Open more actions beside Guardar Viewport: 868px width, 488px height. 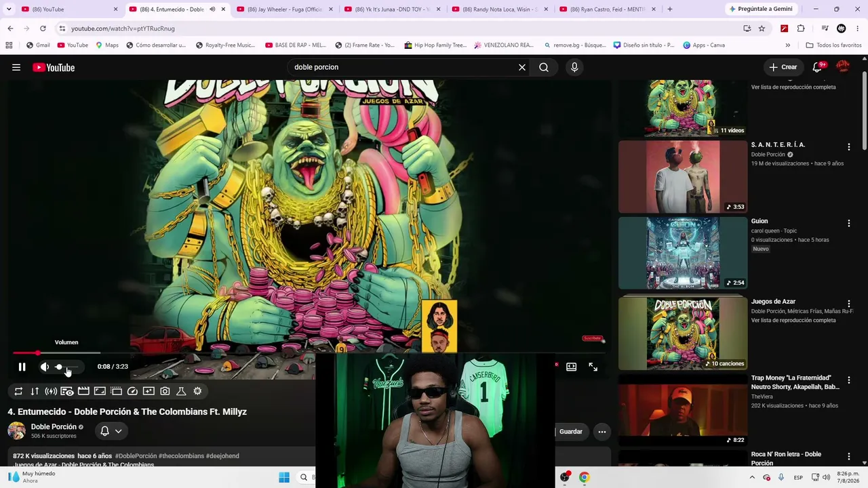[601, 432]
